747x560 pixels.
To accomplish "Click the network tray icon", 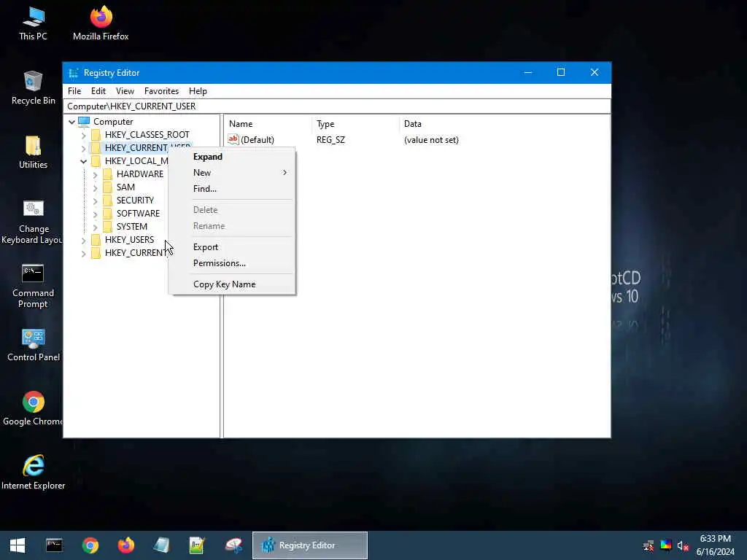I will click(649, 545).
